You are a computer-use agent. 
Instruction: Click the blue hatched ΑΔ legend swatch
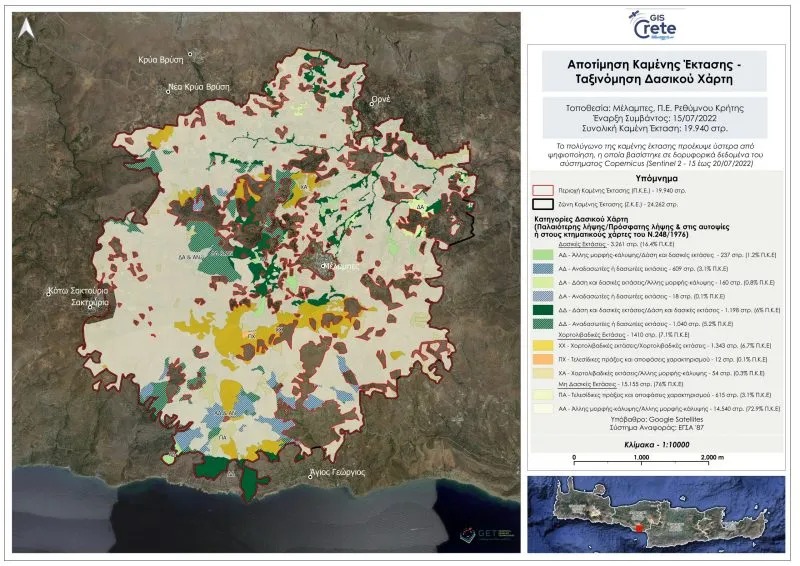(542, 268)
